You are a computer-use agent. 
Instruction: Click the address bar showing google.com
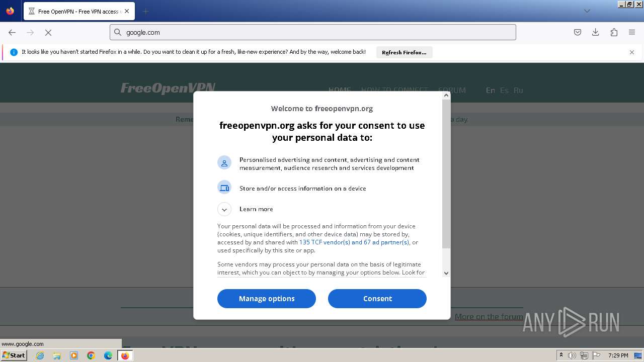[x=313, y=32]
